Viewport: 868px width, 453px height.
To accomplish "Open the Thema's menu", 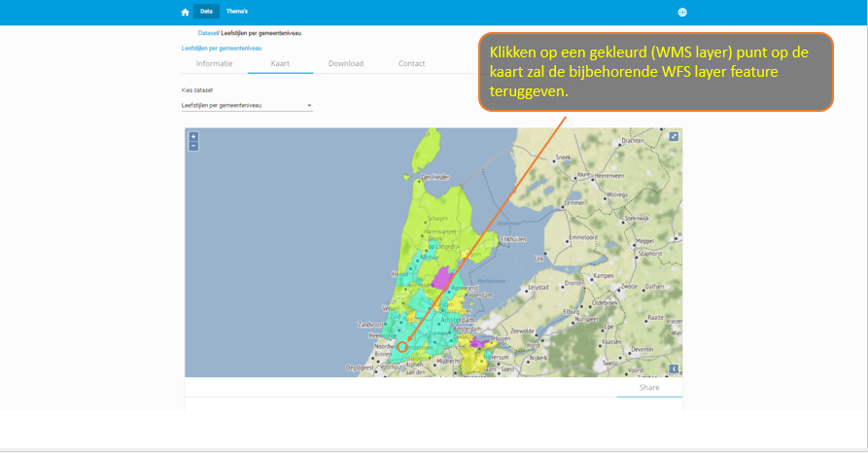I will pos(237,11).
